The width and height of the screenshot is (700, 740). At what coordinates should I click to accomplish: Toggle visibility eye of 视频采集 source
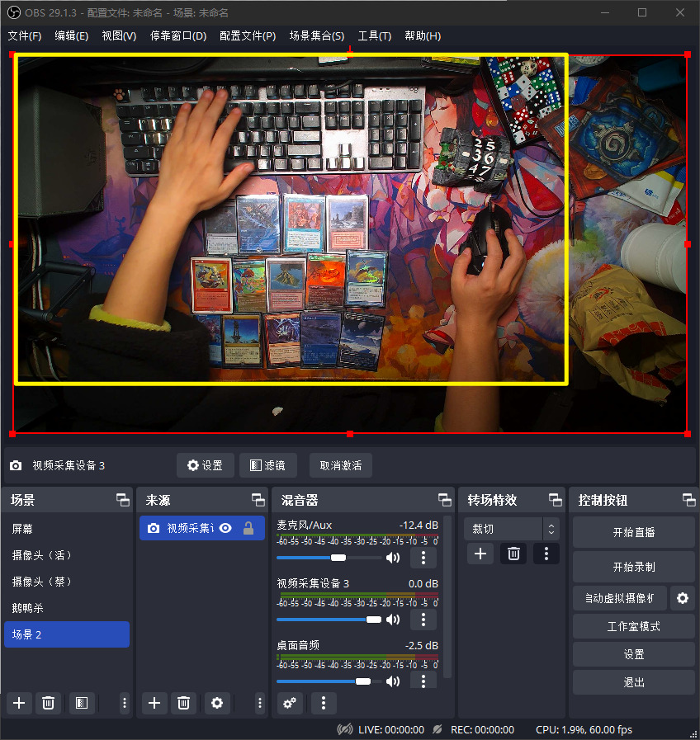[226, 528]
